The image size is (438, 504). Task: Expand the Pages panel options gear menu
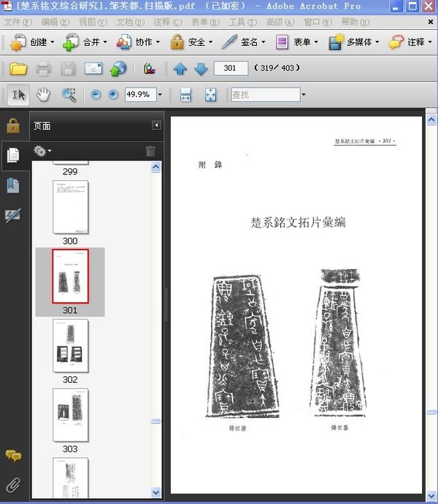[42, 151]
